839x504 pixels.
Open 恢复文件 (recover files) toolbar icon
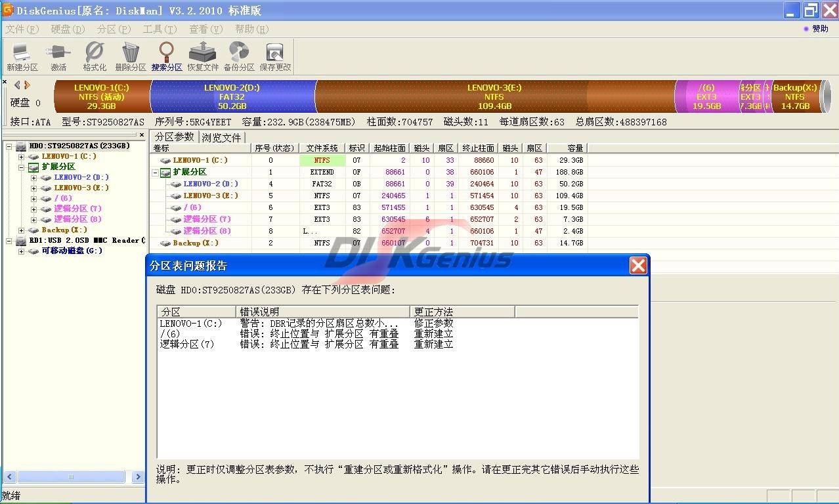click(x=203, y=56)
